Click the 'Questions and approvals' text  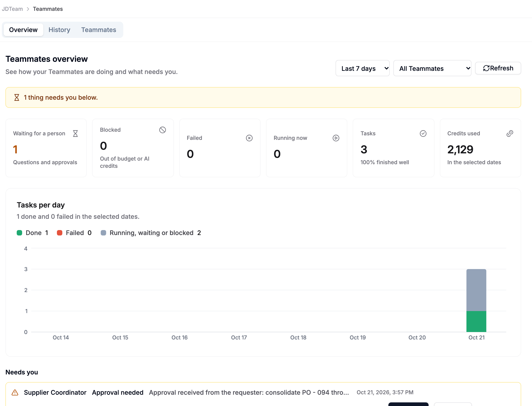pyautogui.click(x=45, y=162)
